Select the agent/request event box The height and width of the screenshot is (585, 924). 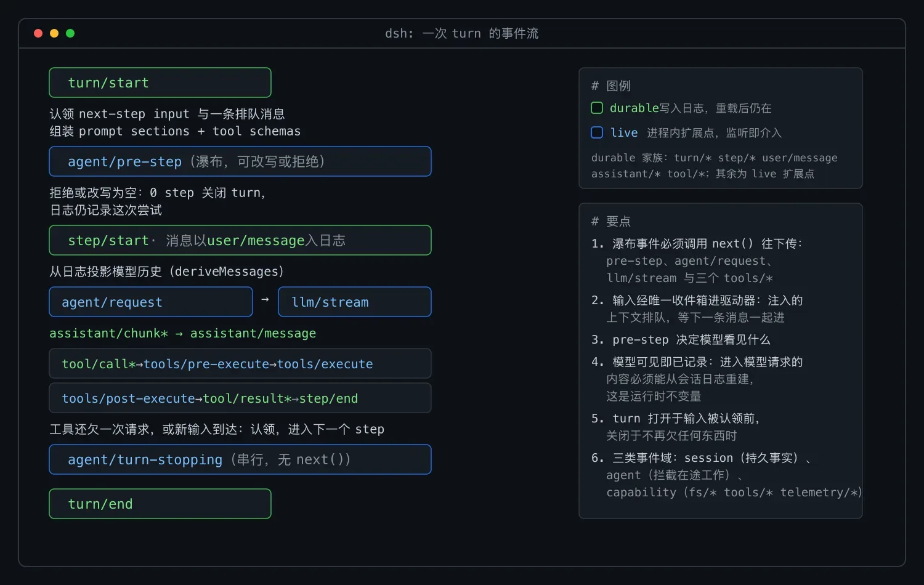pyautogui.click(x=151, y=302)
